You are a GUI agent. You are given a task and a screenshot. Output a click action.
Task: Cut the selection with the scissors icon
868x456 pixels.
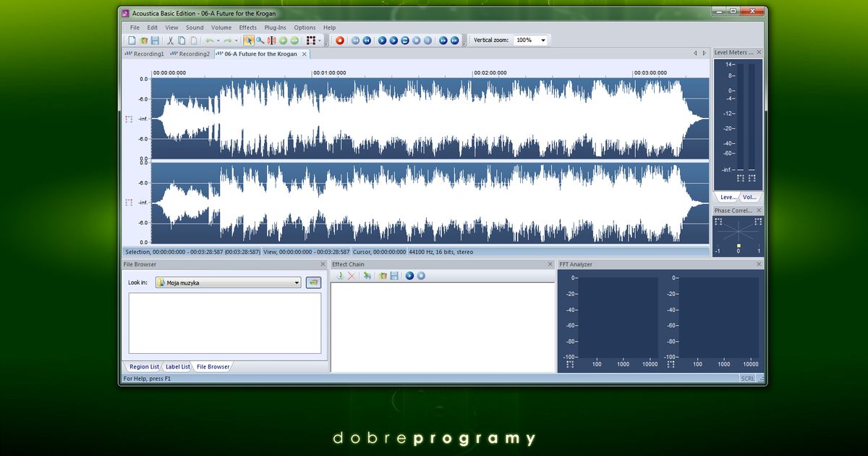point(171,41)
